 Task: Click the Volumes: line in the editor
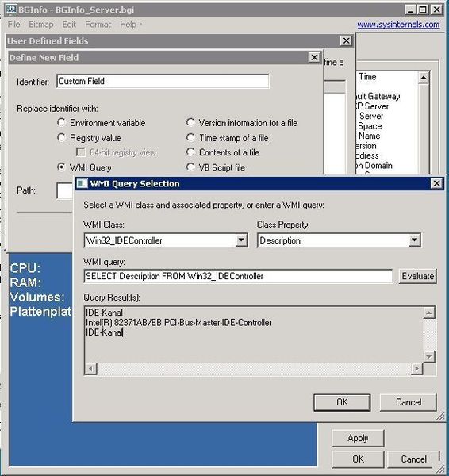[x=37, y=297]
